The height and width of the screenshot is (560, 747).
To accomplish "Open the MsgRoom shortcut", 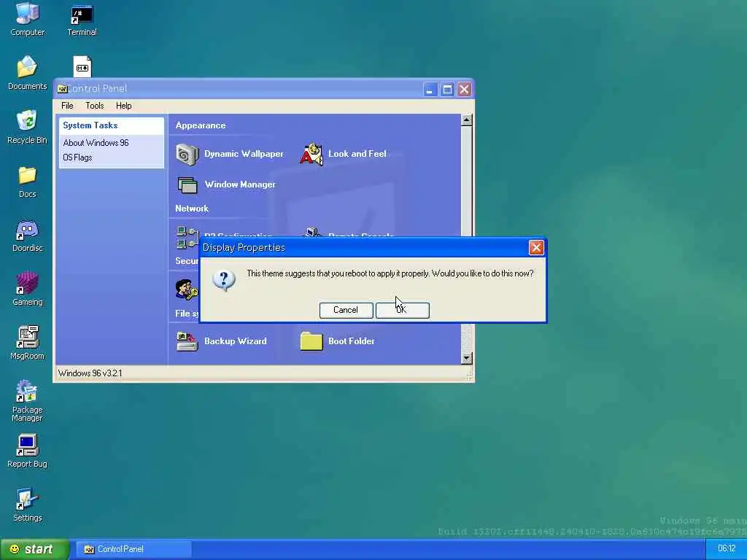I will click(x=27, y=343).
